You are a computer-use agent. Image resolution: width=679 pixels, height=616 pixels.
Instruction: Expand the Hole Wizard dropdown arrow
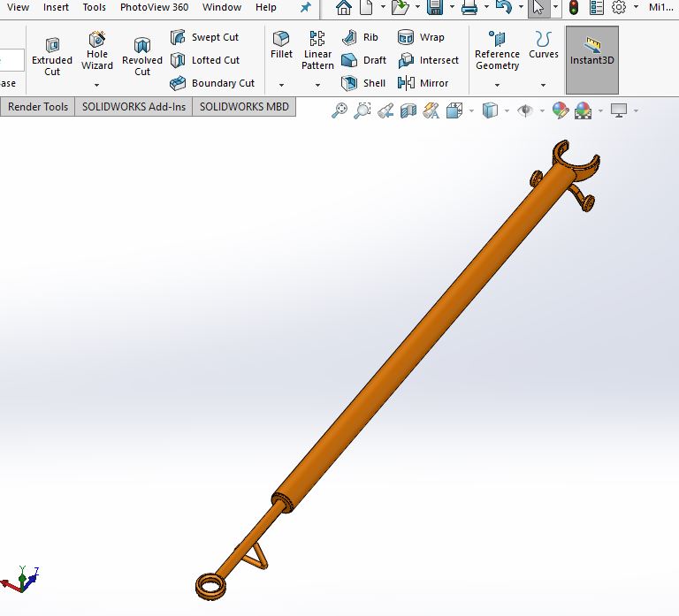[97, 85]
